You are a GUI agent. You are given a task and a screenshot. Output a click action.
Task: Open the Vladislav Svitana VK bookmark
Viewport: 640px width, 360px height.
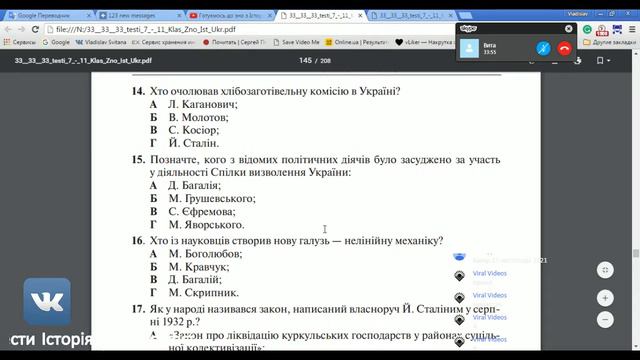[101, 42]
